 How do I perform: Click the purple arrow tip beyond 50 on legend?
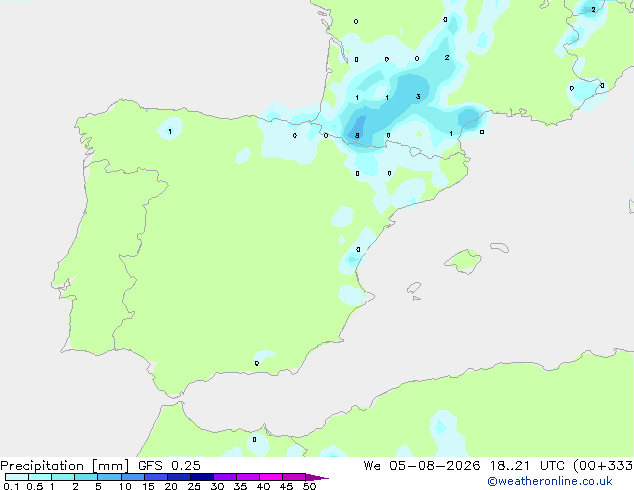317,477
